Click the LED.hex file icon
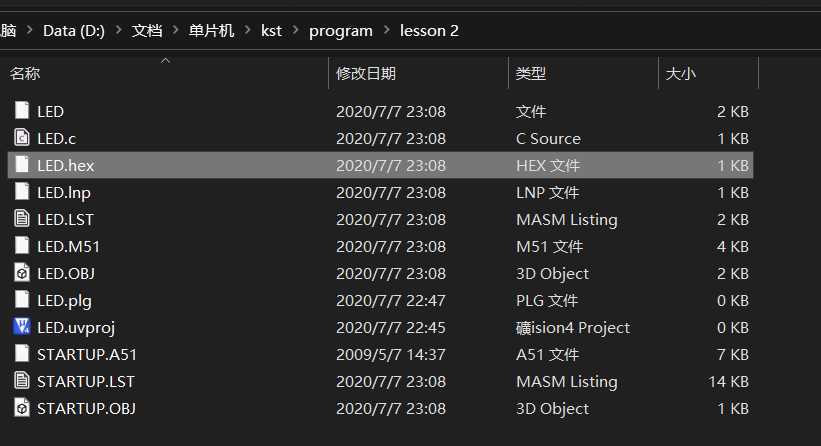 tap(22, 165)
